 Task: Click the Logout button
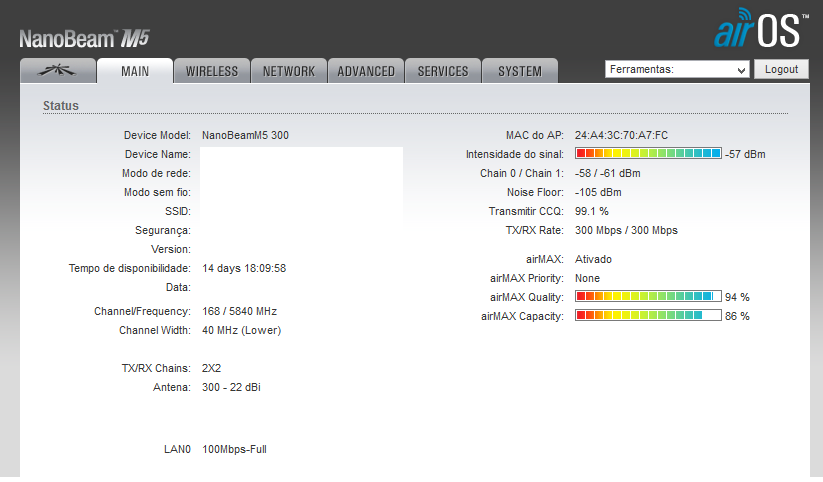(781, 69)
